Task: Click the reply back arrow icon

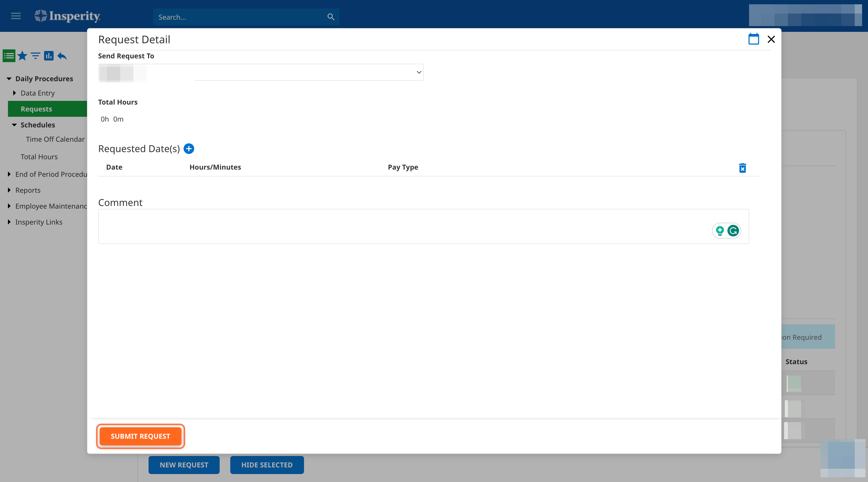Action: [x=62, y=56]
